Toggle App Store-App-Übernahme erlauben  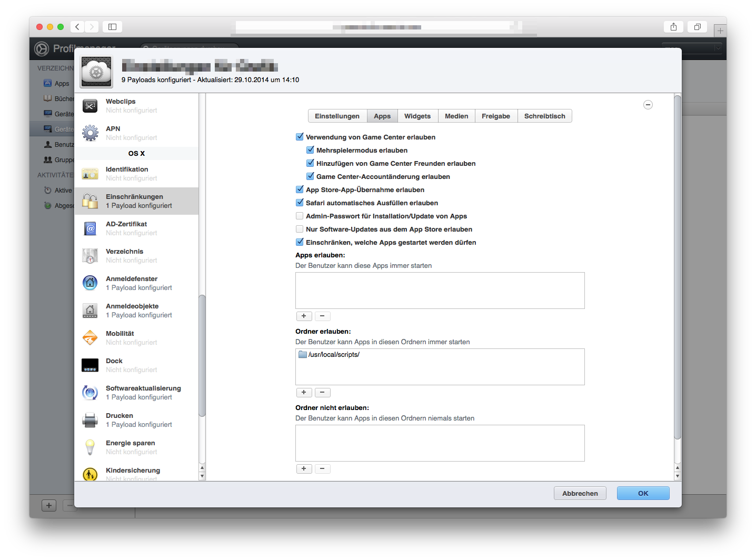[300, 189]
